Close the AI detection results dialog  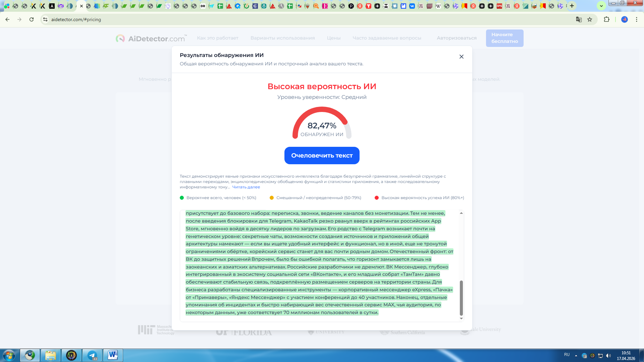point(462,57)
